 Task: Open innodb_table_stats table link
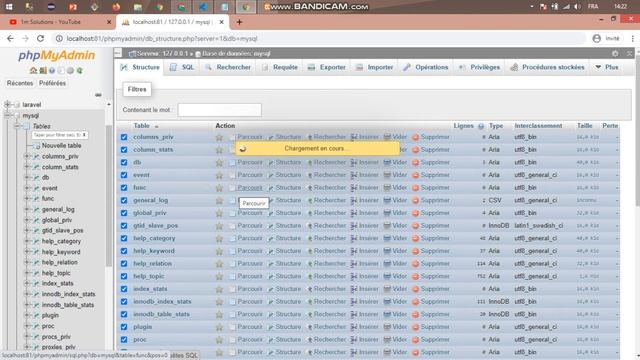pyautogui.click(x=161, y=314)
